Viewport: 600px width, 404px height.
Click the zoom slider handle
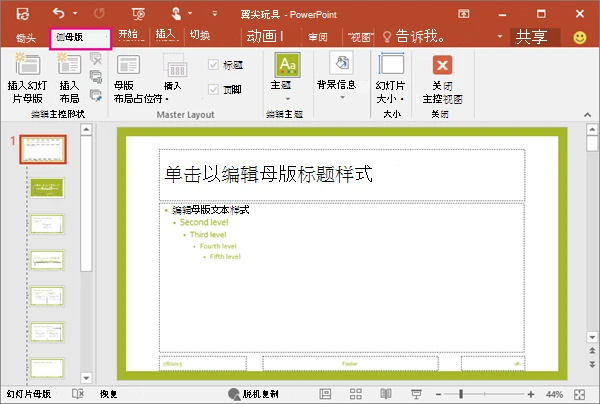point(461,394)
